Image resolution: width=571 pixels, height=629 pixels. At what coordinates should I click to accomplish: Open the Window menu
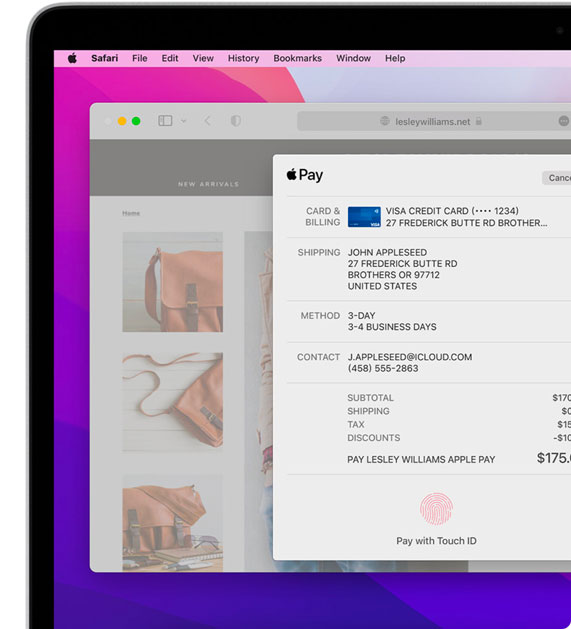353,58
